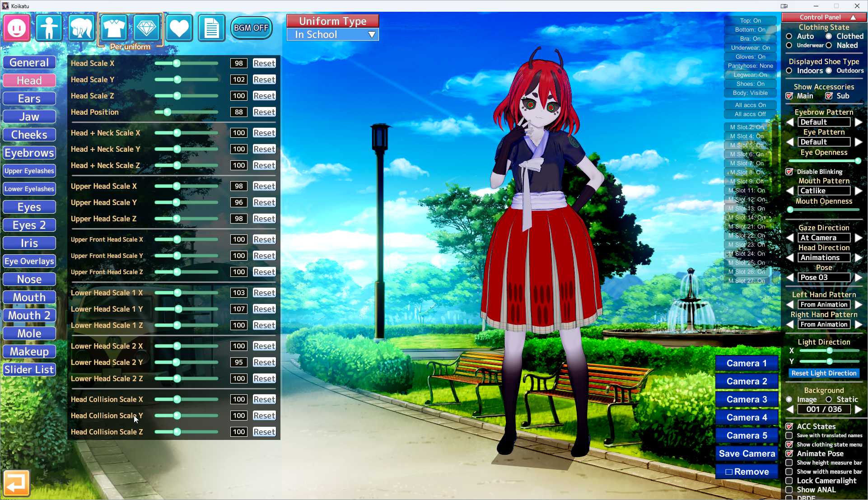
Task: Previous Eyebrow Pattern left arrow
Action: 790,122
